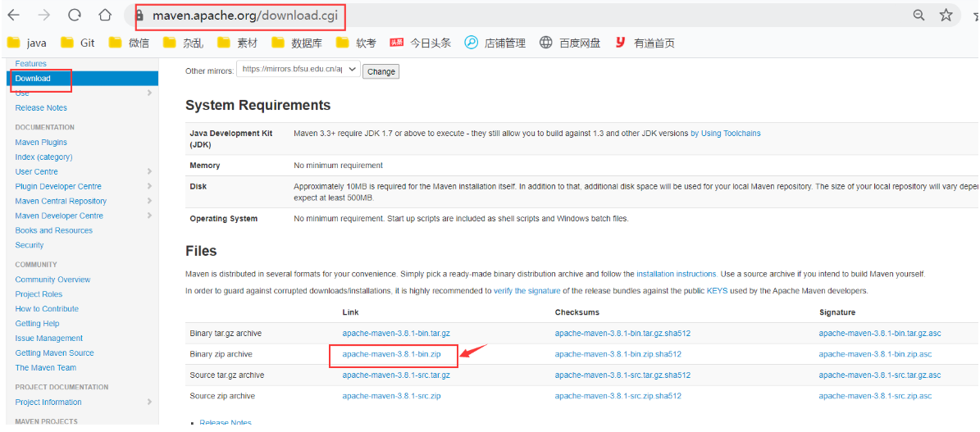Open the 微信 bookmarks folder

point(129,43)
